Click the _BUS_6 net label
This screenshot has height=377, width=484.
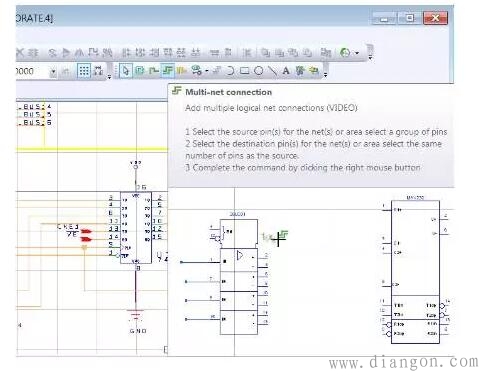pyautogui.click(x=34, y=122)
